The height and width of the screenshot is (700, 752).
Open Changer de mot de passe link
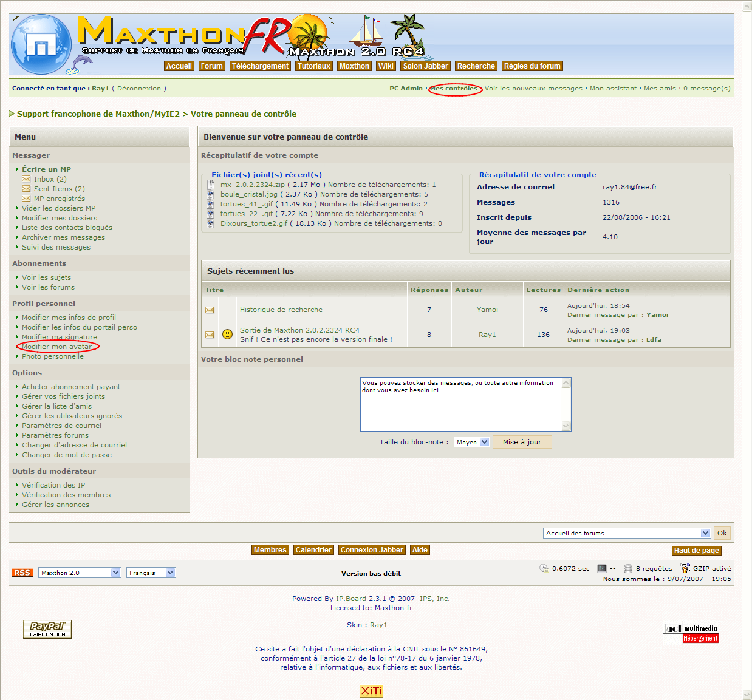(67, 455)
